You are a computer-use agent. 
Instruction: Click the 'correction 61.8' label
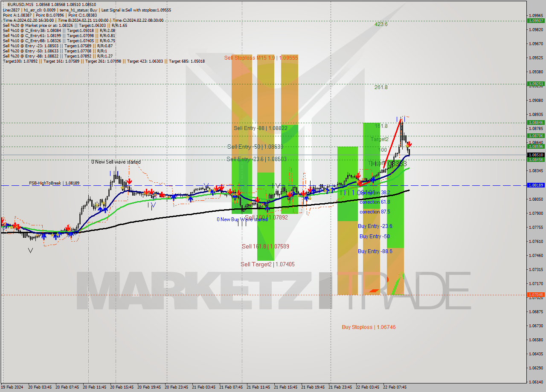pos(375,202)
